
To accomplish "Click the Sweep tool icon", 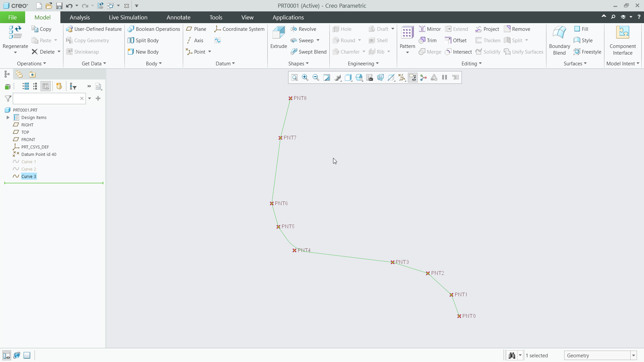I will [x=294, y=41].
